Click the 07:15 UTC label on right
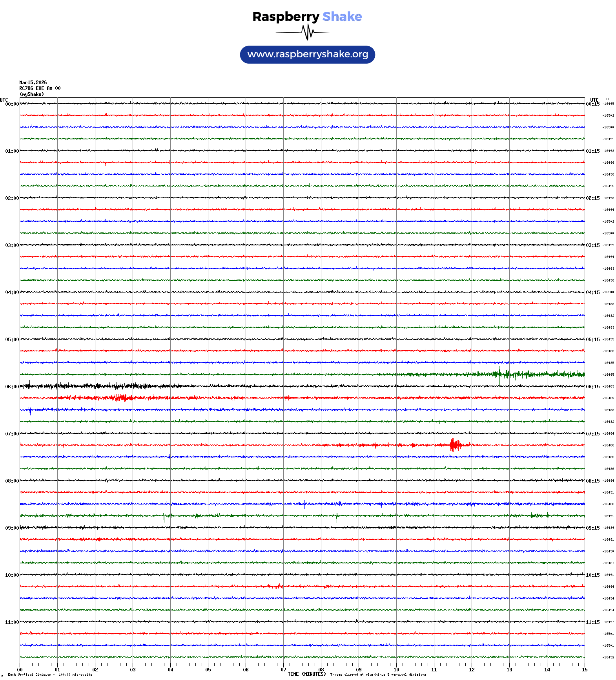Viewport: 616px width, 680px height. tap(592, 434)
